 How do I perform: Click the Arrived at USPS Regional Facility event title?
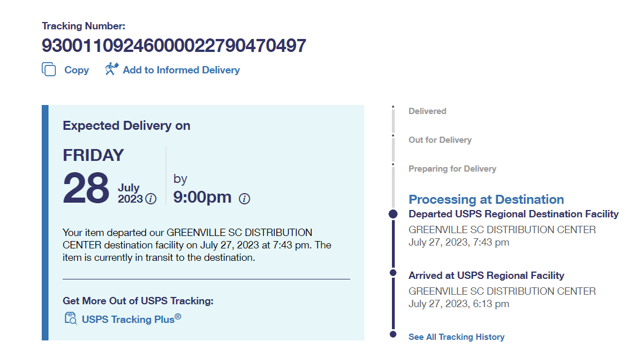click(x=486, y=275)
